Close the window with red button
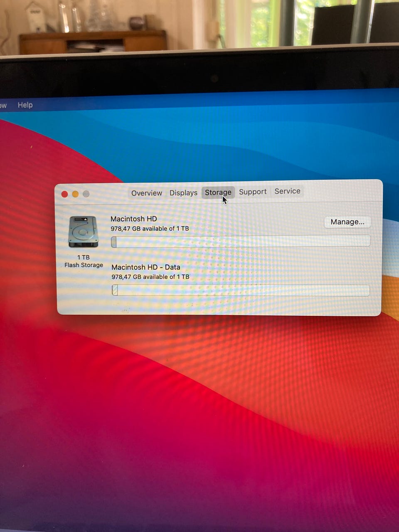The height and width of the screenshot is (532, 399). (64, 194)
